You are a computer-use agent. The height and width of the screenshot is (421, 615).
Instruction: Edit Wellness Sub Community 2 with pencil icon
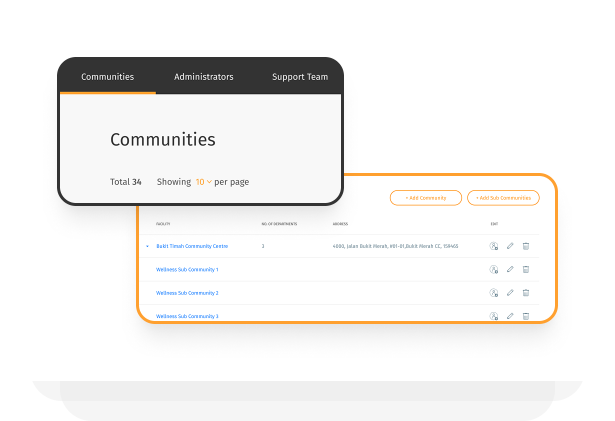click(510, 293)
